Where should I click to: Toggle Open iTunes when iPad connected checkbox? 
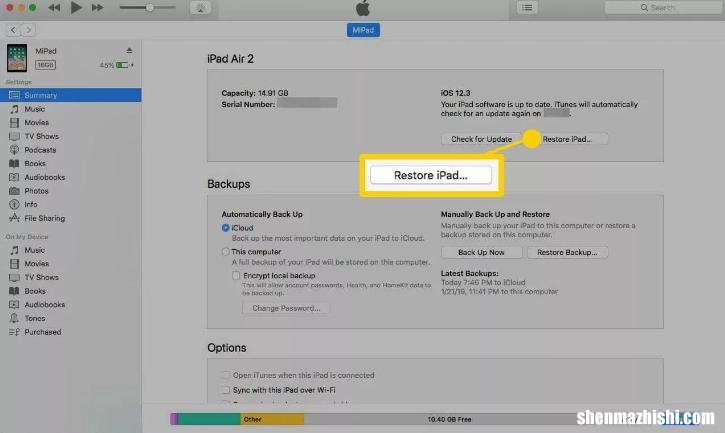tap(226, 375)
